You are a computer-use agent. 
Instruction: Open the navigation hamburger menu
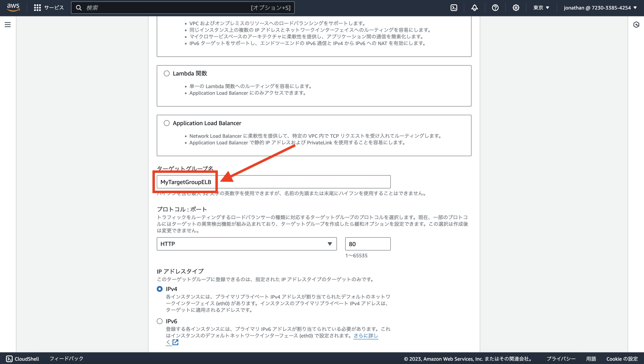pyautogui.click(x=8, y=24)
